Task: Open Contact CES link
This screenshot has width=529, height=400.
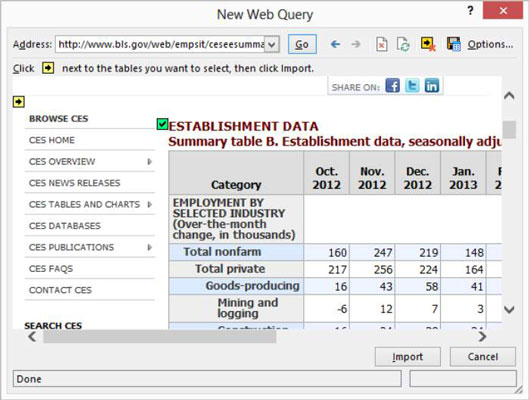Action: tap(60, 290)
